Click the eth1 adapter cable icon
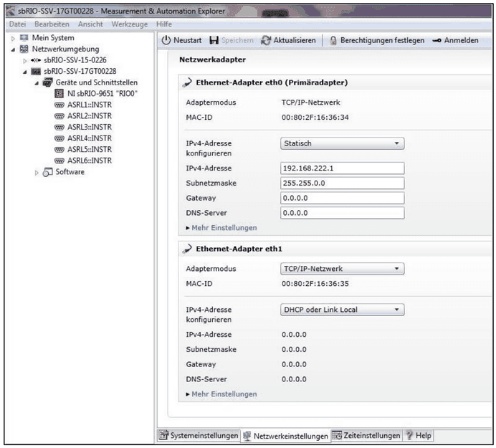The image size is (496, 448). (x=187, y=249)
